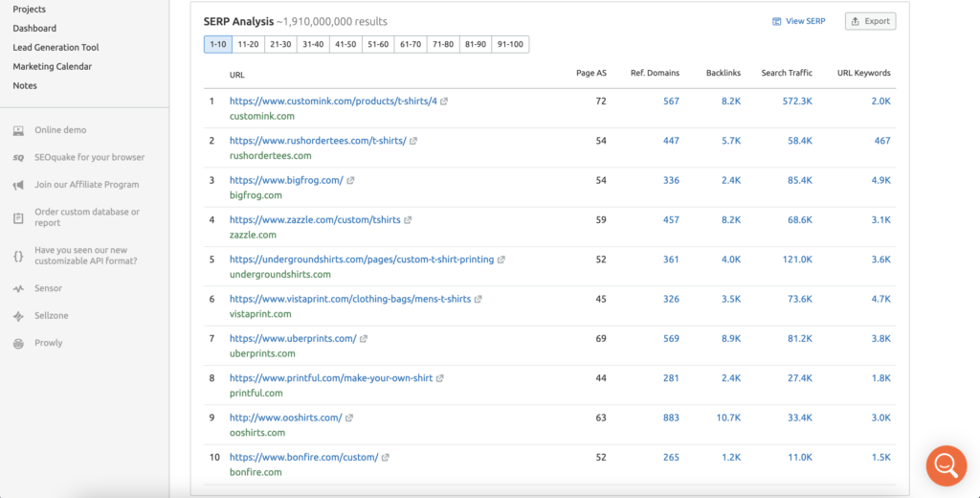The image size is (980, 498).
Task: Click 572.3K search traffic value
Action: (x=797, y=102)
